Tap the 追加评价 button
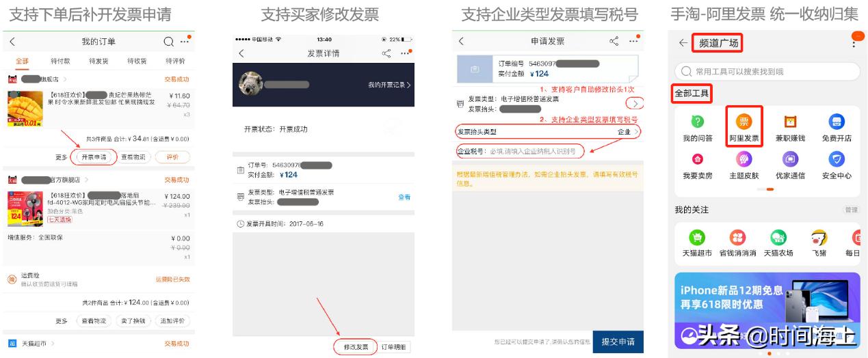The image size is (868, 358). coord(171,320)
